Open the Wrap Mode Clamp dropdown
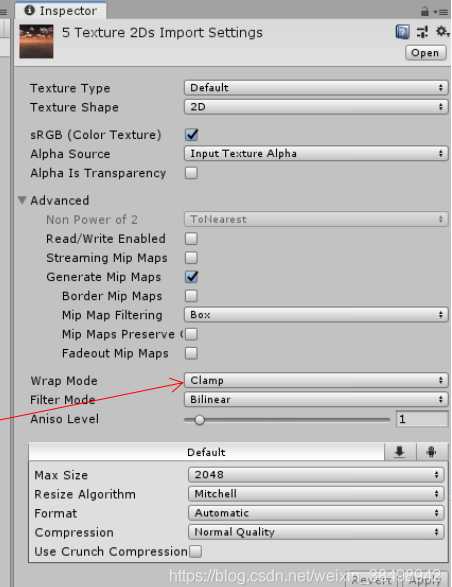This screenshot has width=452, height=587. [316, 380]
